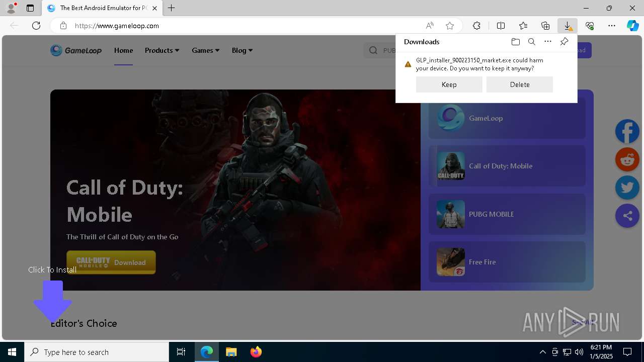Select PUBG MOBILE list card
The height and width of the screenshot is (362, 644).
tap(507, 214)
